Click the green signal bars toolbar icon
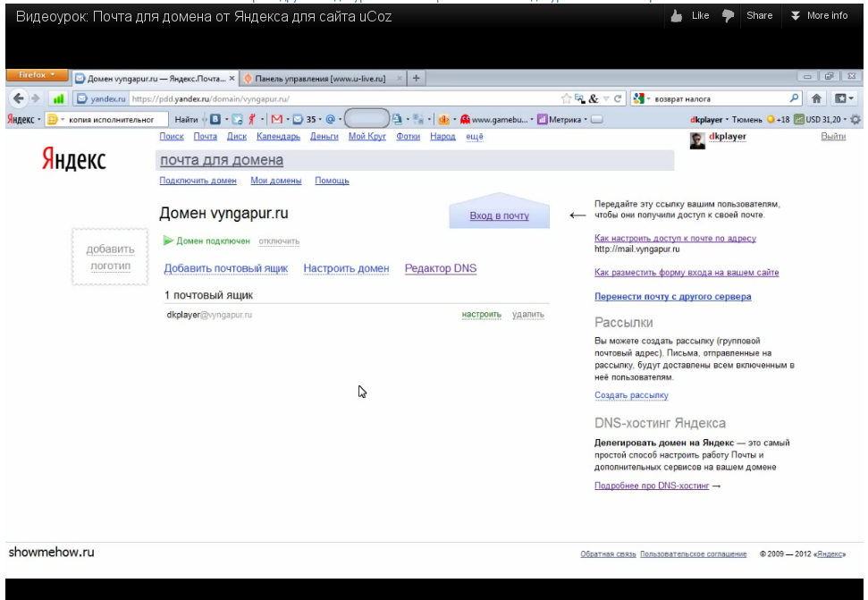 click(x=58, y=99)
